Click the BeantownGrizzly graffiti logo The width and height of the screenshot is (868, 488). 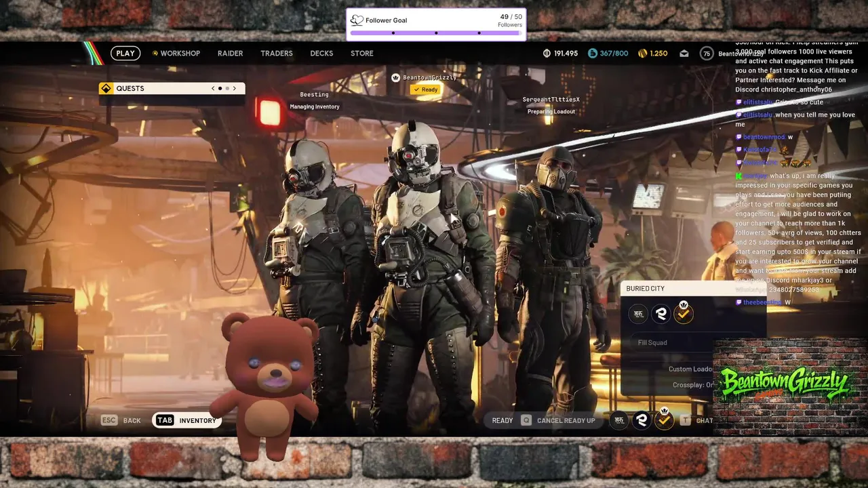tap(785, 384)
